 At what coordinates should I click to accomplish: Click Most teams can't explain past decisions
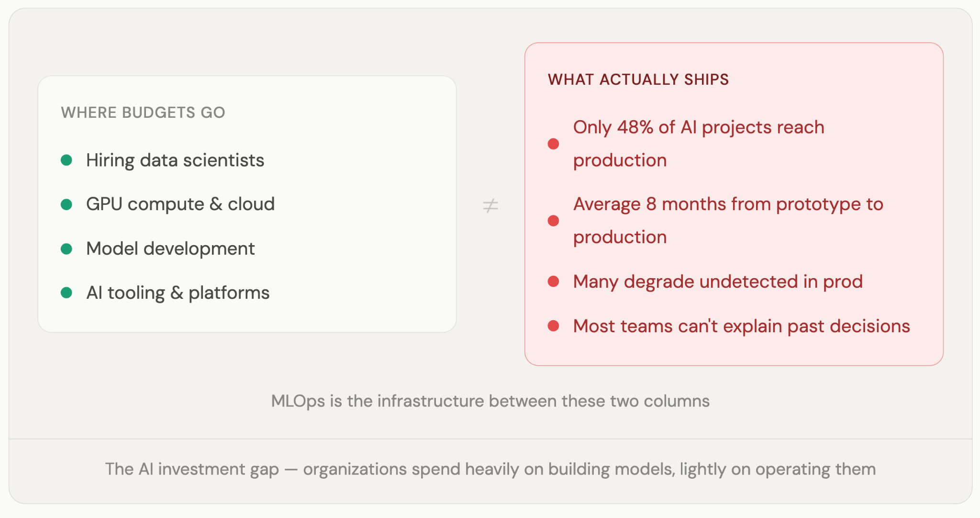click(x=741, y=326)
